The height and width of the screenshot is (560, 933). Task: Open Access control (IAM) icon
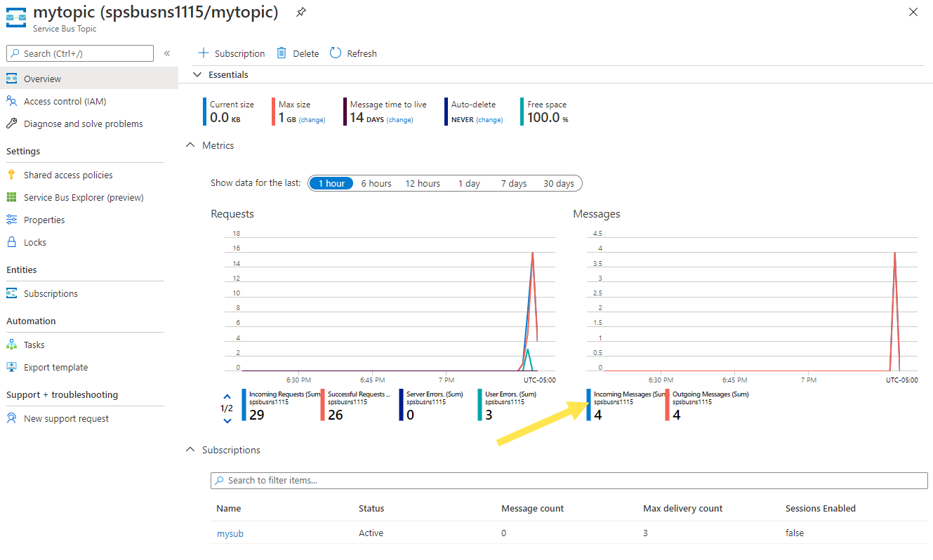tap(11, 101)
